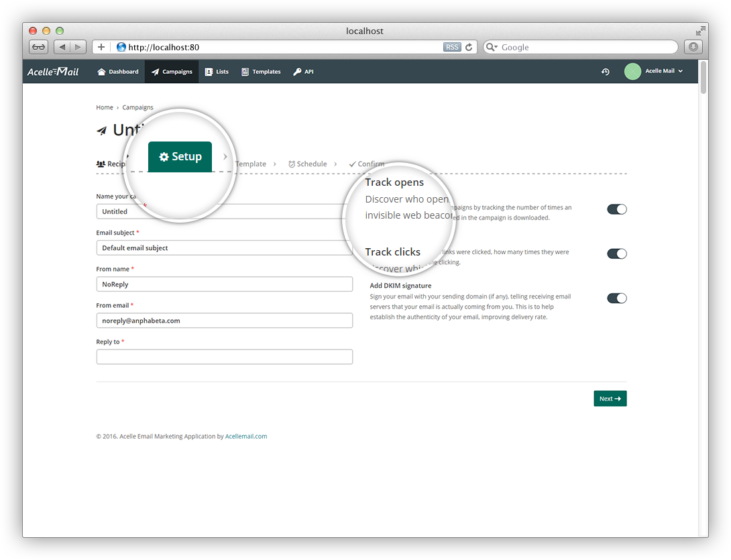The width and height of the screenshot is (731, 560).
Task: Click the reload page icon
Action: [x=469, y=47]
